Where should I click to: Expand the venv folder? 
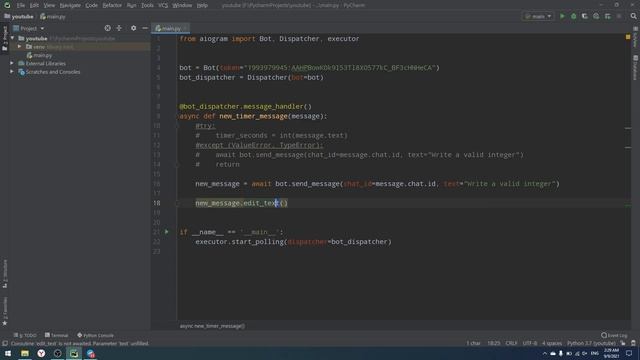click(x=19, y=47)
